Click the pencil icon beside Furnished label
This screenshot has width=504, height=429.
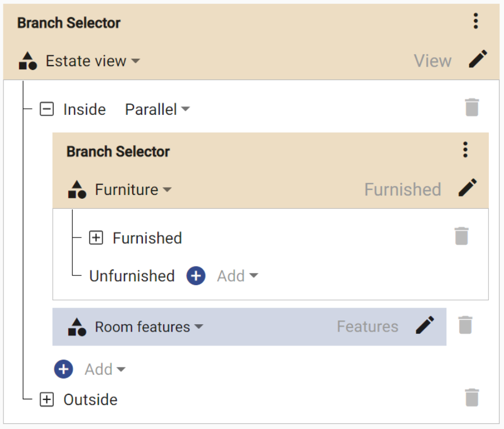(468, 188)
